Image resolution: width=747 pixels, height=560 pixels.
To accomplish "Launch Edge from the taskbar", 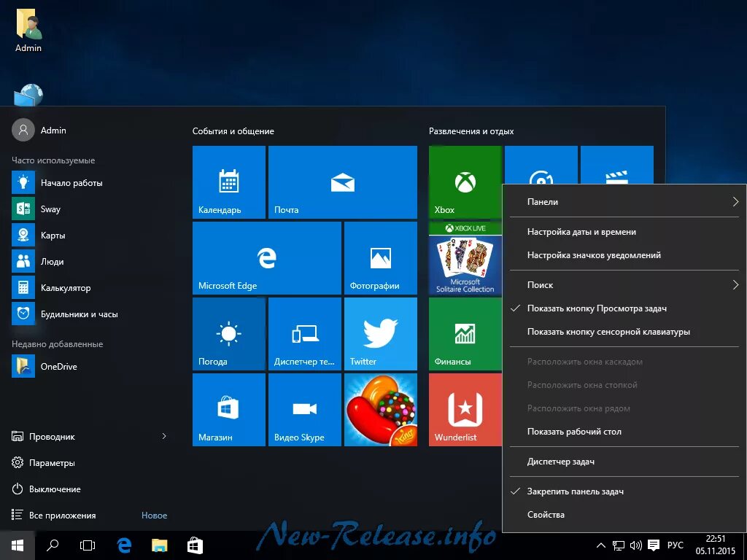I will click(x=124, y=545).
